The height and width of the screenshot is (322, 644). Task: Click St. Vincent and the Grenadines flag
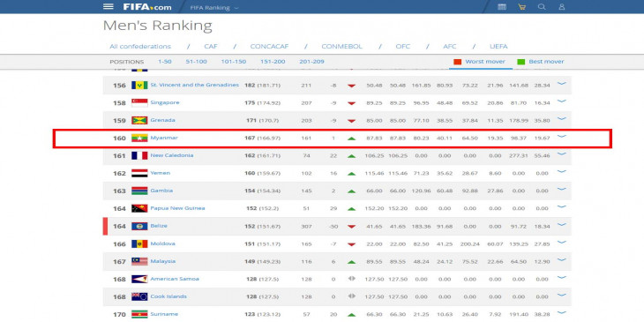139,85
